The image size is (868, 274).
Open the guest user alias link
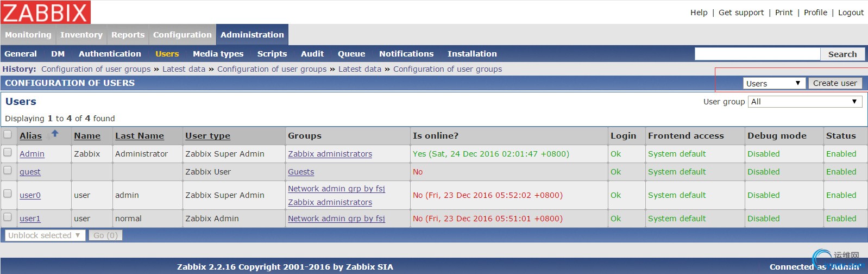click(x=30, y=172)
